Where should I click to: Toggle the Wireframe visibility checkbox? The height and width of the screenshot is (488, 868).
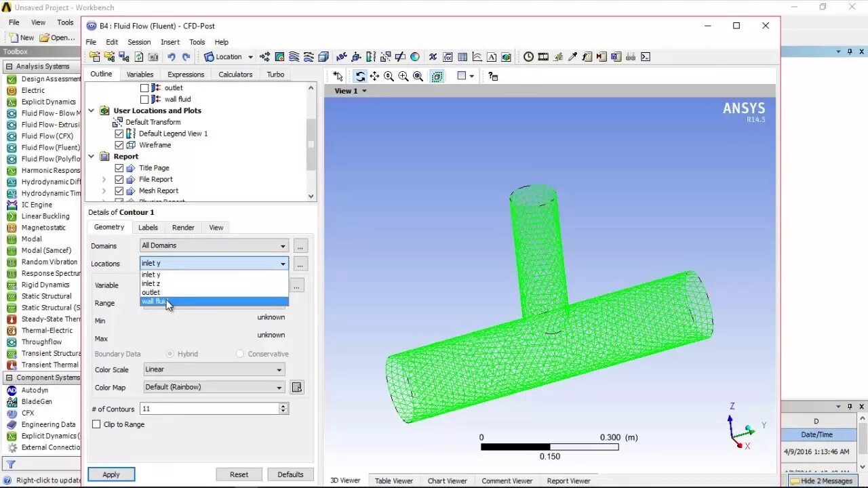pos(119,145)
